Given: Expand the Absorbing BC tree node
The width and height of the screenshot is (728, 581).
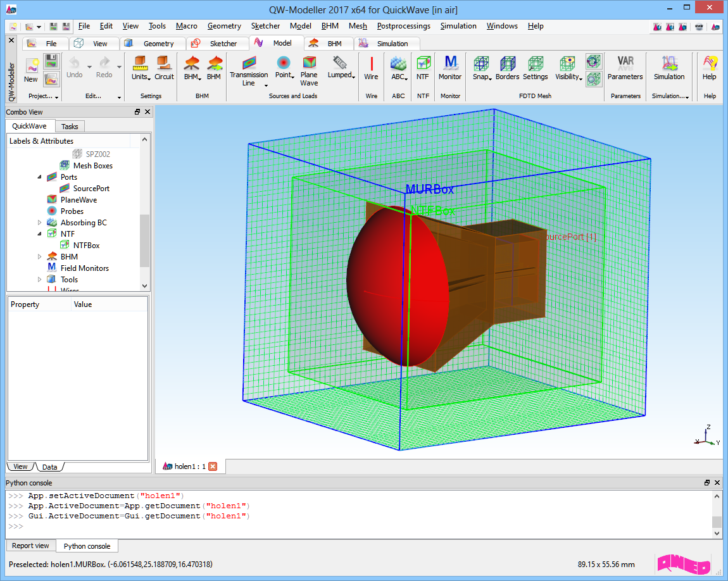Looking at the screenshot, I should click(x=39, y=223).
